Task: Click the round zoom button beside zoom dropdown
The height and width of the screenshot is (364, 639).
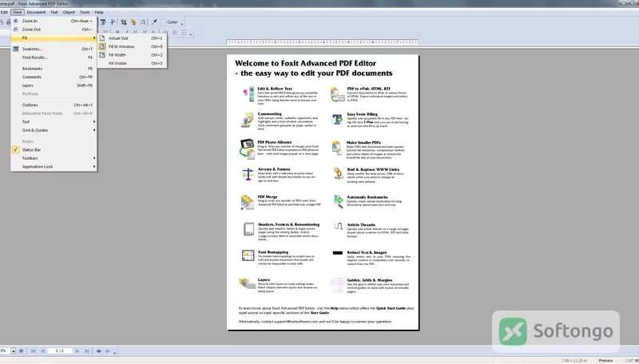Action: (22, 351)
